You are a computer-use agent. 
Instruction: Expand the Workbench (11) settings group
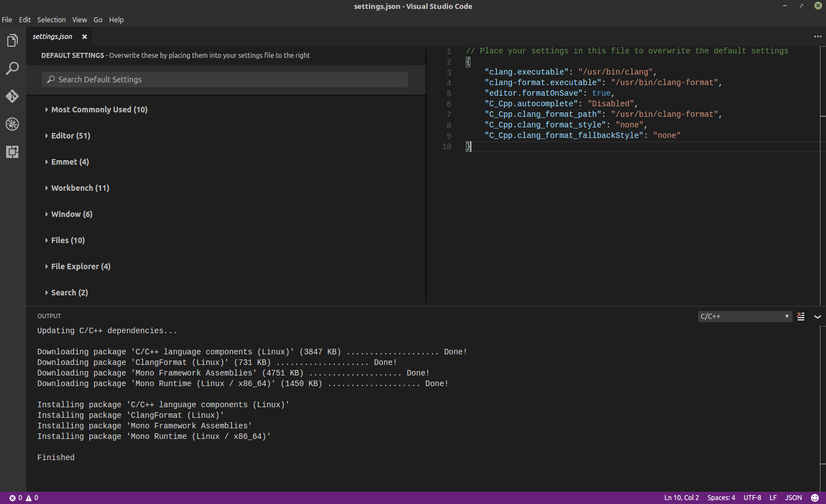(x=77, y=188)
